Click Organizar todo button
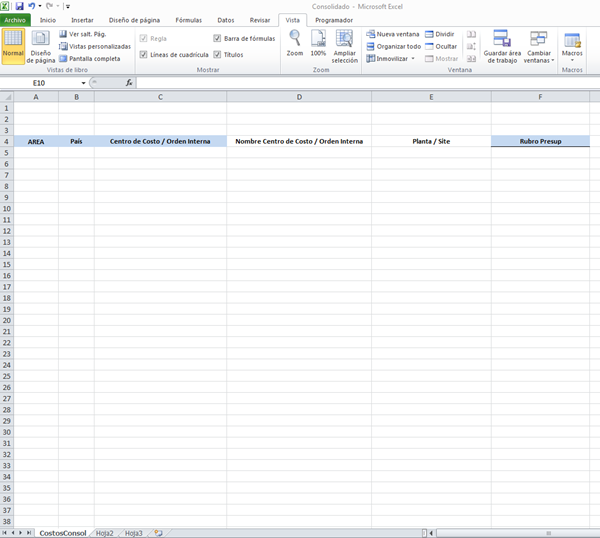 point(393,46)
